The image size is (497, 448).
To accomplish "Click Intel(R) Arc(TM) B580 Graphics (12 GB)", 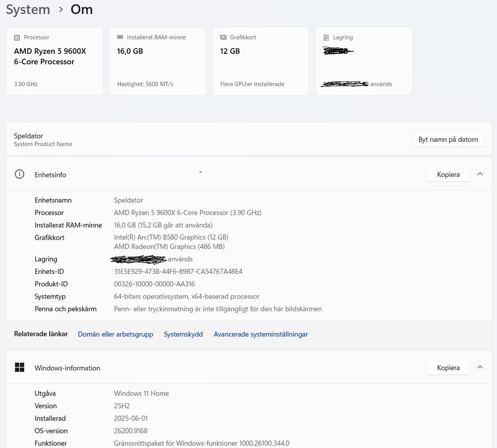I will click(x=171, y=237).
